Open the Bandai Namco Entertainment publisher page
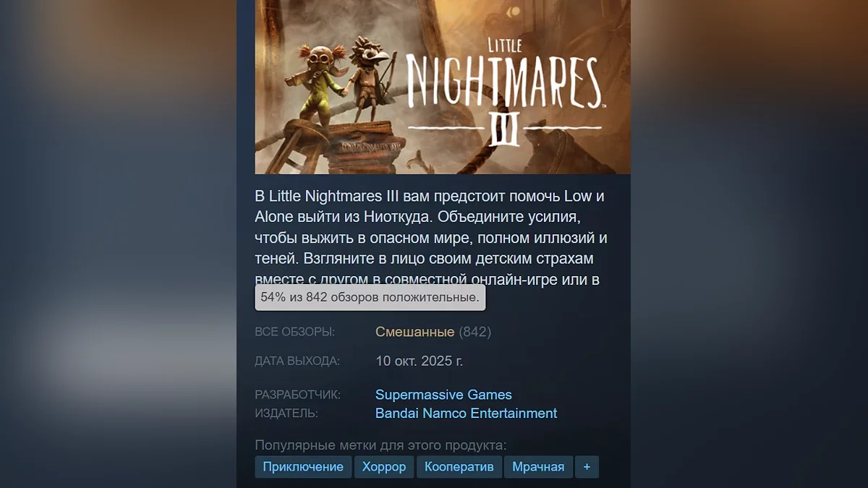Image resolution: width=868 pixels, height=488 pixels. click(x=467, y=414)
